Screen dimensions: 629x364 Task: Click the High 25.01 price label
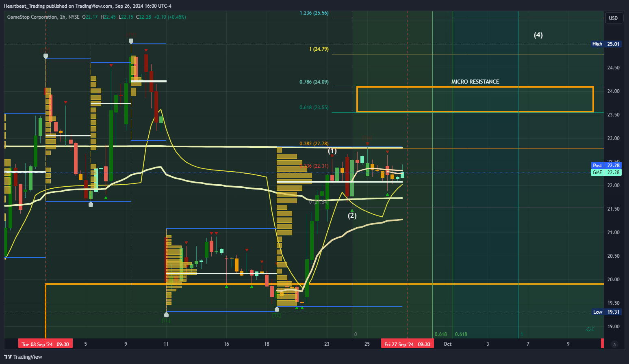point(606,44)
